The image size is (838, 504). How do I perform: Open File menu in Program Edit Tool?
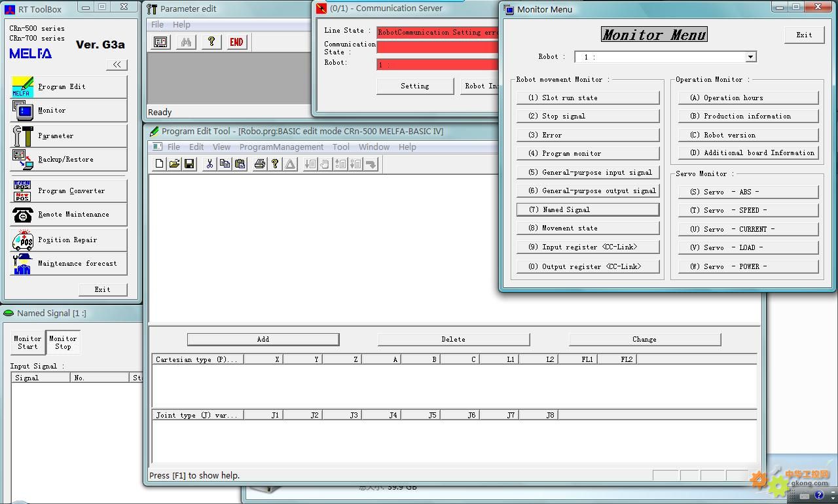173,147
